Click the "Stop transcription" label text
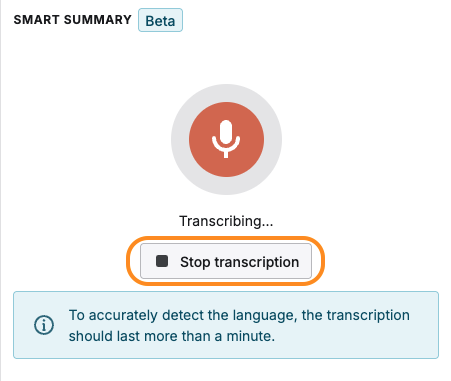Image resolution: width=451 pixels, height=381 pixels. click(240, 262)
